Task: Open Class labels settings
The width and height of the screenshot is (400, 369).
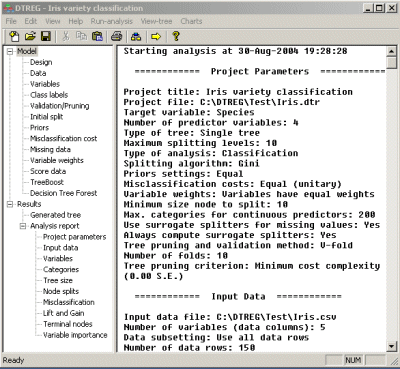Action: pos(49,95)
